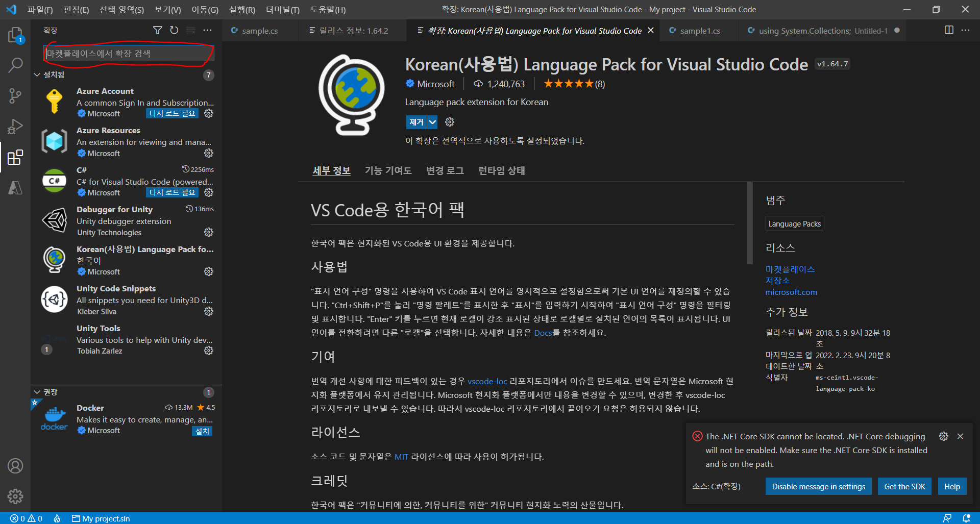Click errors and warnings status indicator
The width and height of the screenshot is (980, 524).
[x=27, y=518]
